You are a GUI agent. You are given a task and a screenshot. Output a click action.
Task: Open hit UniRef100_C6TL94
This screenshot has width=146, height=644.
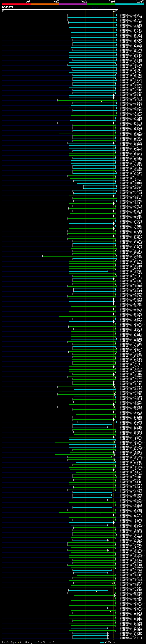click(x=131, y=17)
